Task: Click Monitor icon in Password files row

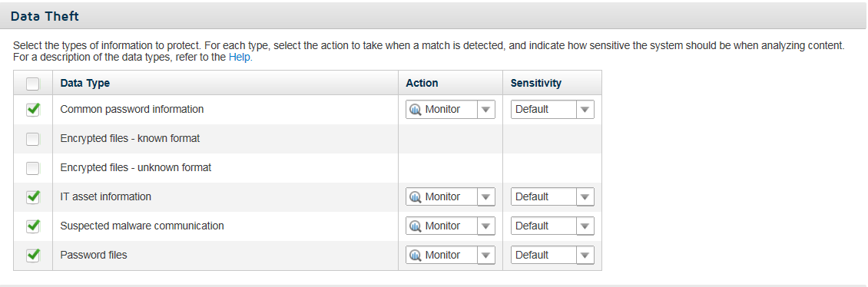Action: [x=415, y=256]
